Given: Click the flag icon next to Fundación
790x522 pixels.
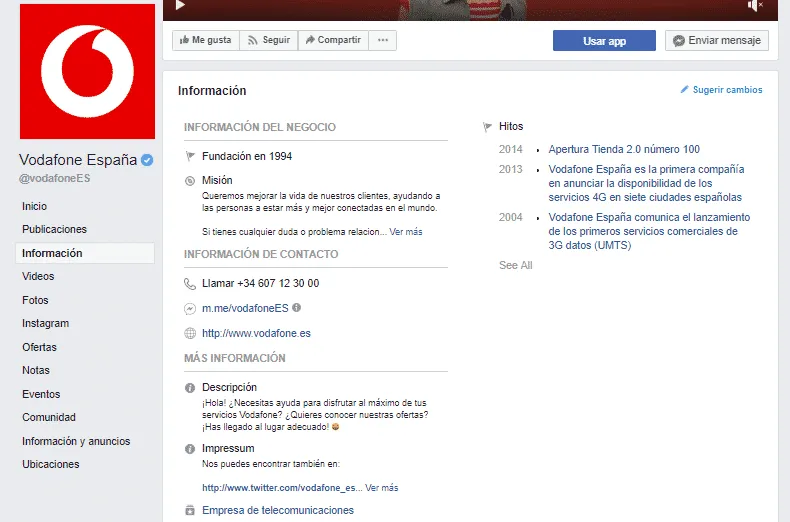Looking at the screenshot, I should (190, 157).
